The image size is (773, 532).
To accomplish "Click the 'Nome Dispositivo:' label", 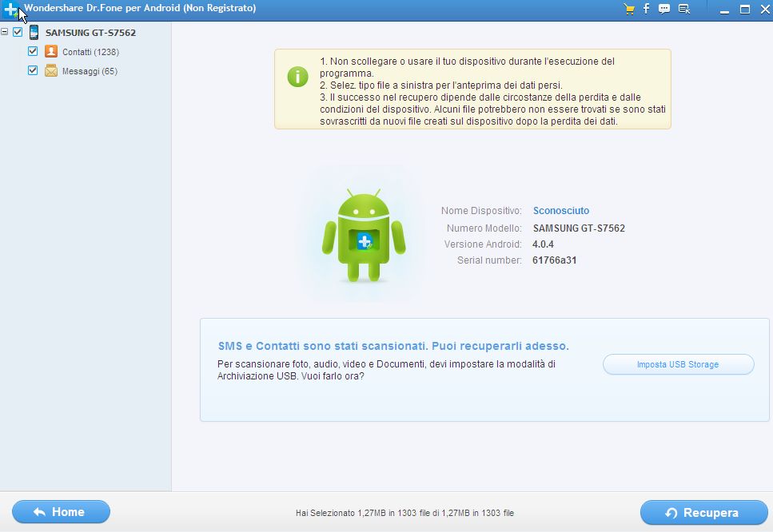I will 481,211.
